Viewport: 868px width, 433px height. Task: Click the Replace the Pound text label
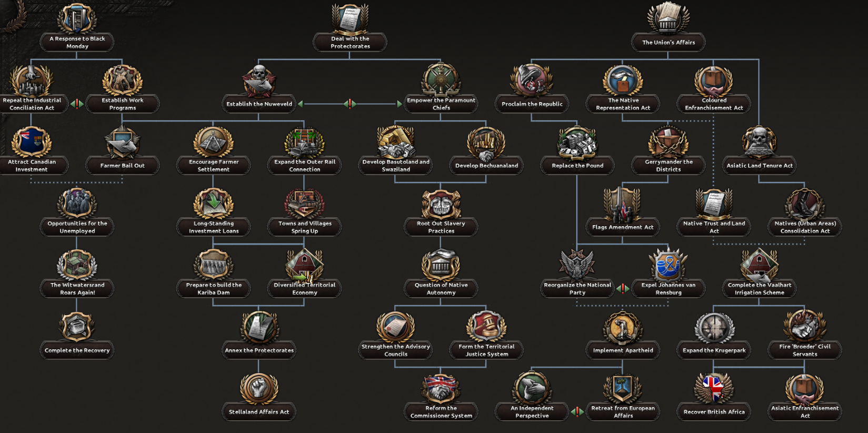pos(577,166)
